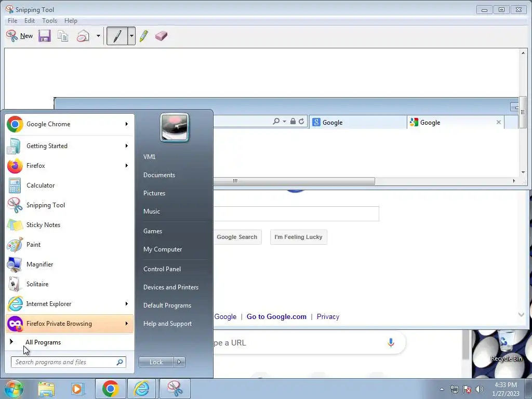The width and height of the screenshot is (532, 399).
Task: Select the Highlighter tool
Action: click(144, 36)
